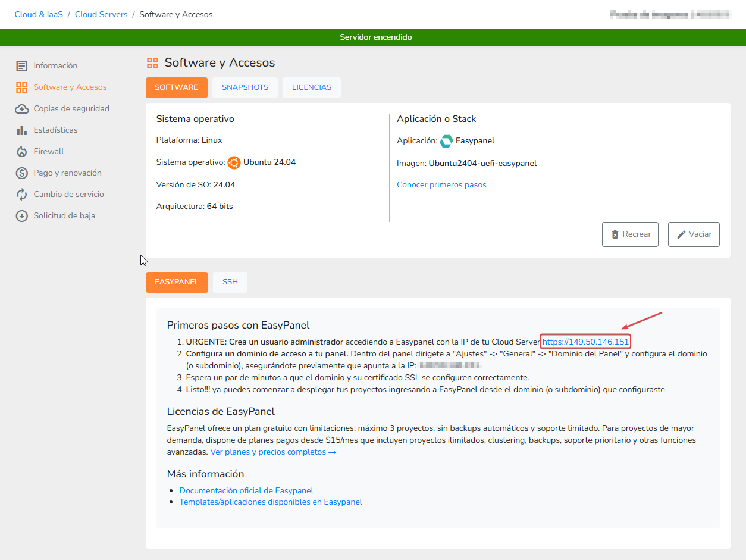Open Ver planes y precios completos link

coord(274,452)
